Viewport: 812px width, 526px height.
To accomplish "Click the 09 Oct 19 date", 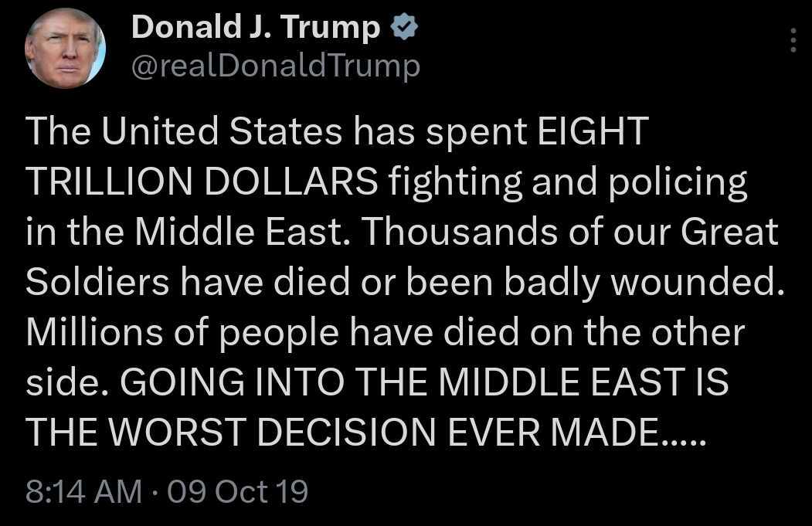I will click(x=237, y=491).
